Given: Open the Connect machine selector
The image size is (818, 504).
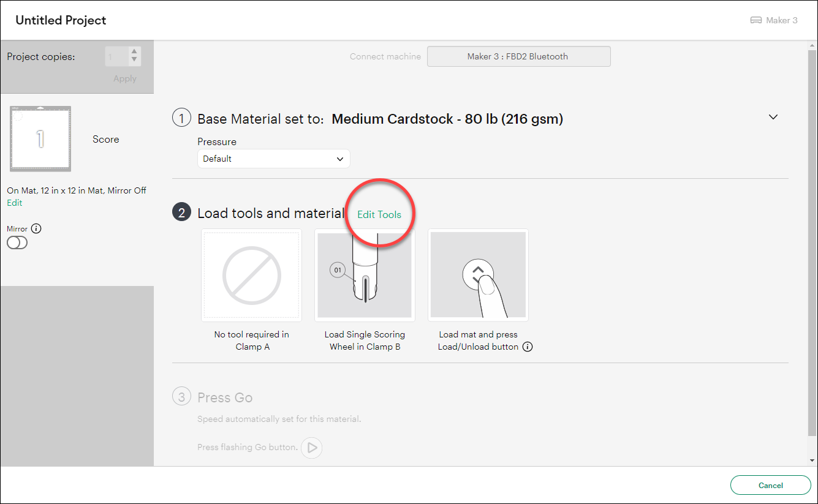Looking at the screenshot, I should tap(518, 56).
